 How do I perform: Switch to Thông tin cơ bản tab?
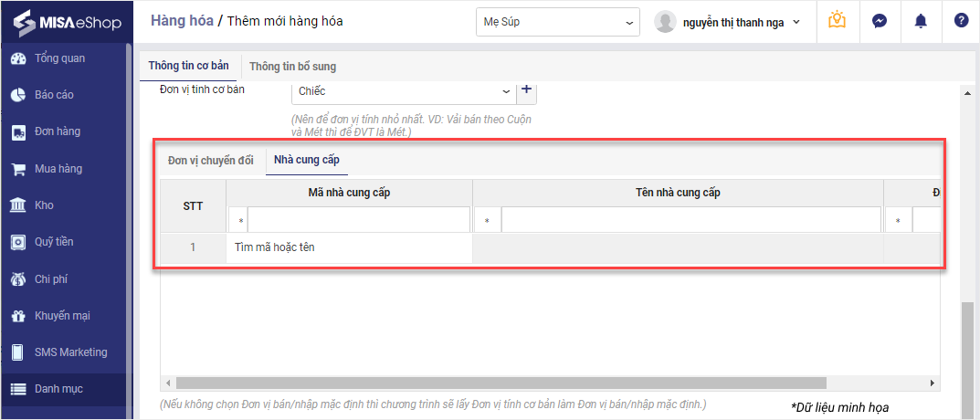click(x=189, y=66)
